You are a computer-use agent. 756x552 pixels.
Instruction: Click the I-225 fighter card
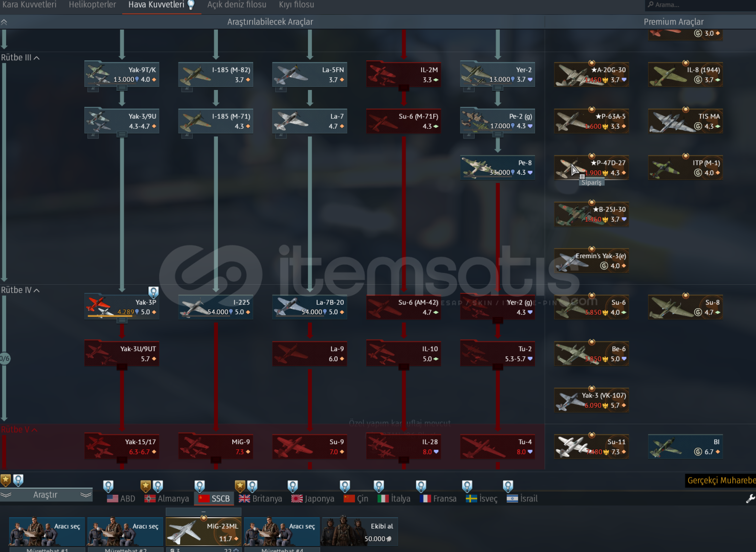point(216,307)
